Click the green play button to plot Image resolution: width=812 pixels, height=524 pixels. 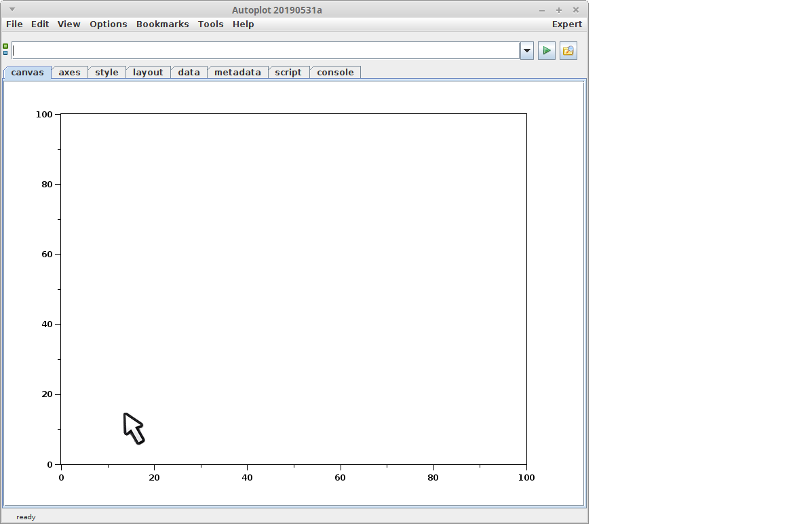pos(546,51)
